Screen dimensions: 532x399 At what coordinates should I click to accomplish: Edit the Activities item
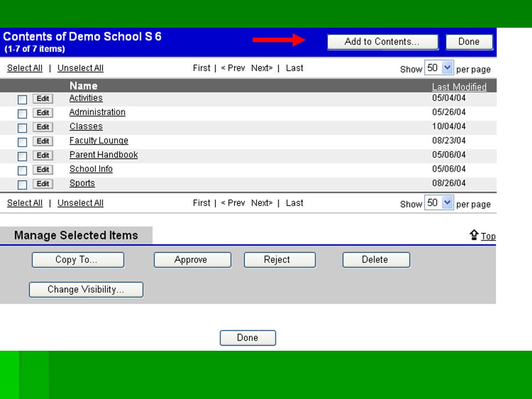(43, 99)
